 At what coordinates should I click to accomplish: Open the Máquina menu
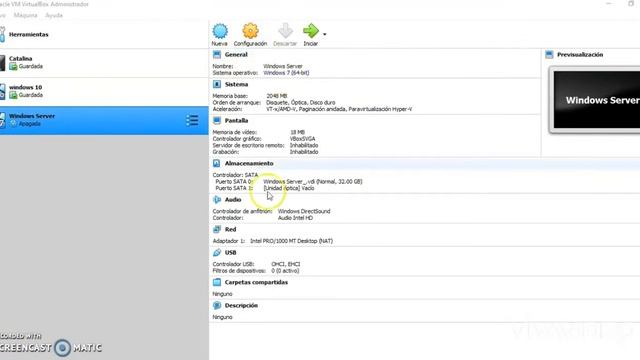(25, 15)
